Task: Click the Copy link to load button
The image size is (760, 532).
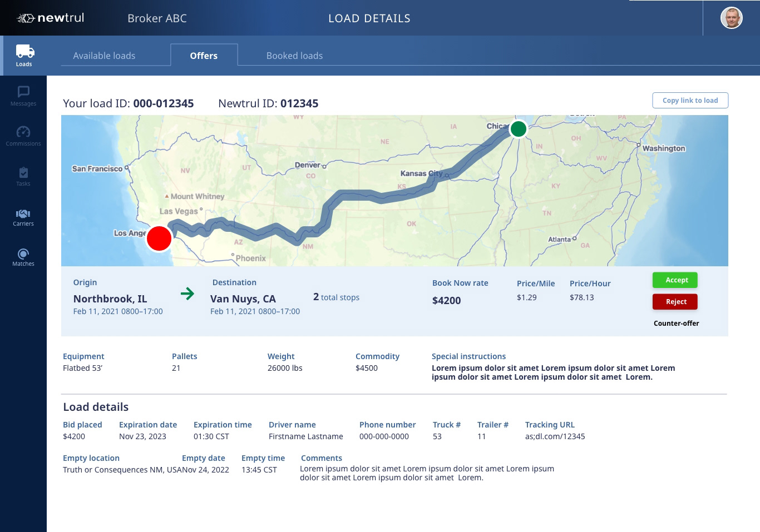Action: [x=690, y=100]
